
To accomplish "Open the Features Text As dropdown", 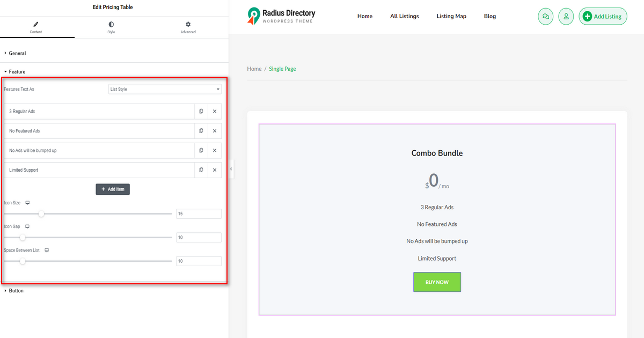I will click(x=165, y=89).
